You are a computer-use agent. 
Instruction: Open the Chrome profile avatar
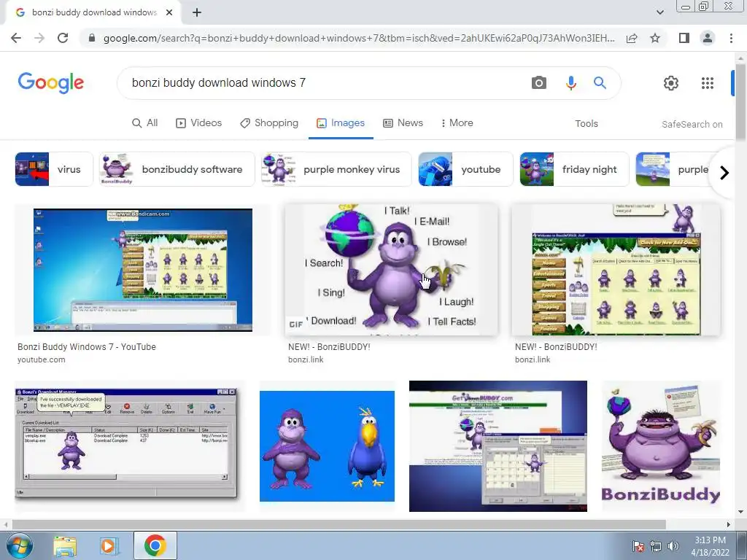[x=708, y=38]
